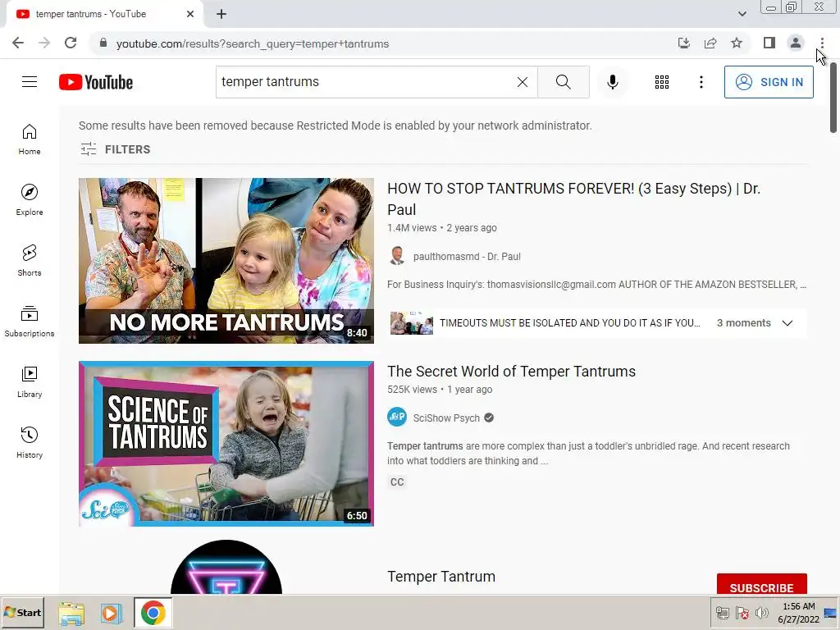The image size is (840, 630).
Task: Click the Temper Tantrum channel avatar
Action: (226, 567)
